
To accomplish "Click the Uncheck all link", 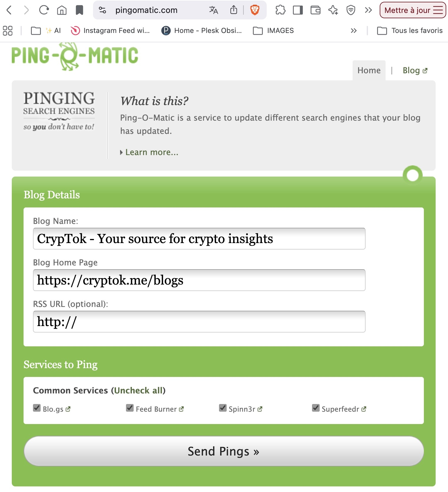I will tap(138, 390).
